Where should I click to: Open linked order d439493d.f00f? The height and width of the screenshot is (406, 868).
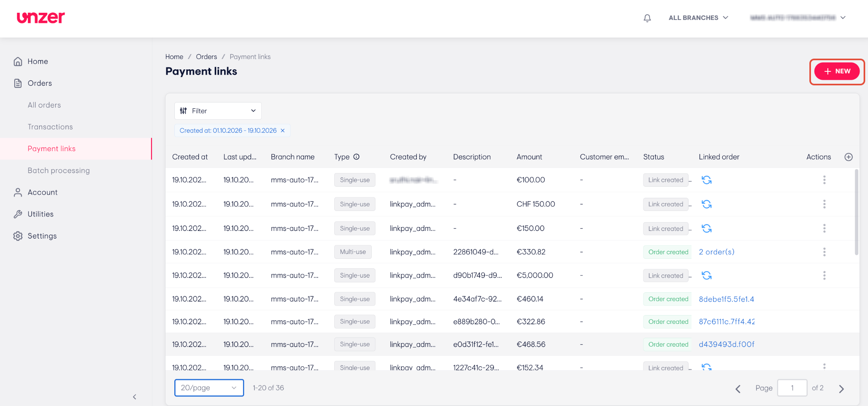(x=726, y=345)
